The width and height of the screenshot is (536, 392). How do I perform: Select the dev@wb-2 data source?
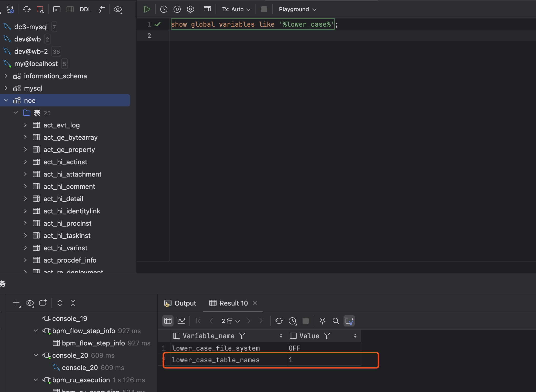(x=31, y=51)
